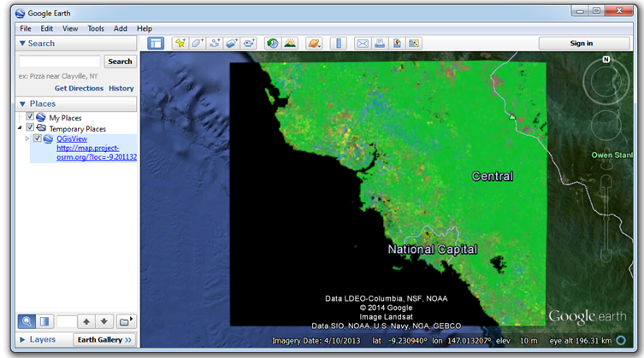
Task: Open the Earth Gallery button
Action: pyautogui.click(x=104, y=339)
